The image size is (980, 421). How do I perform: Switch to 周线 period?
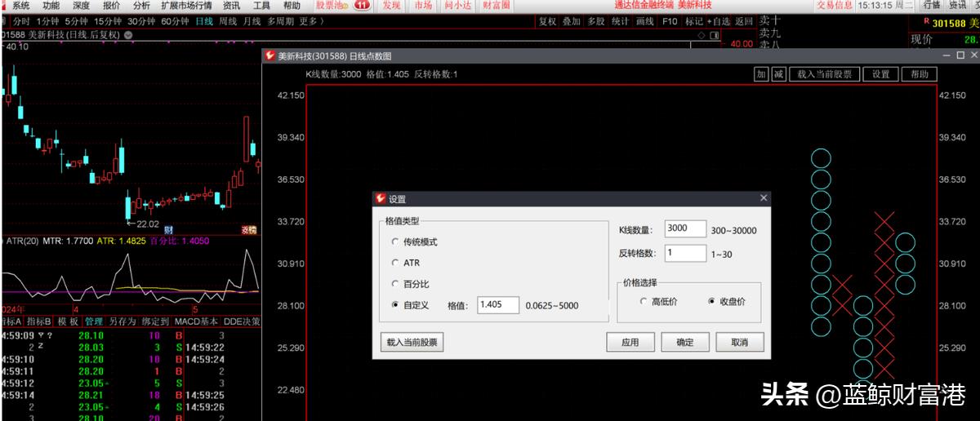click(229, 20)
